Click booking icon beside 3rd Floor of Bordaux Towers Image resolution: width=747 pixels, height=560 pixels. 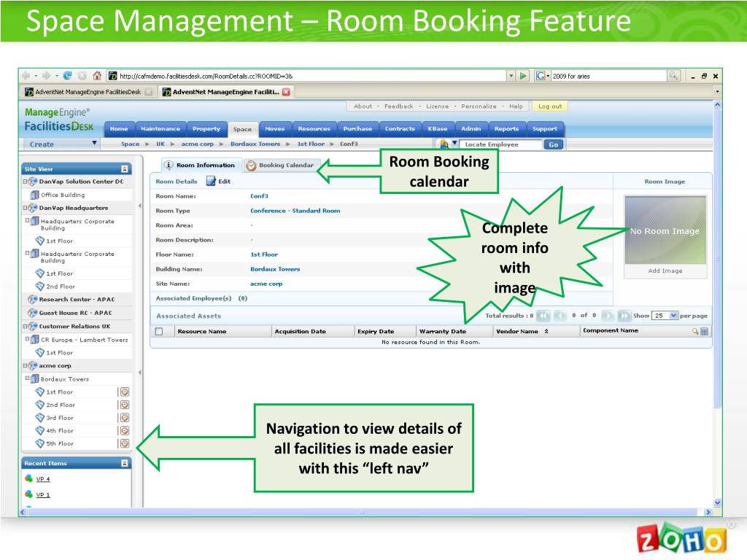pos(124,418)
